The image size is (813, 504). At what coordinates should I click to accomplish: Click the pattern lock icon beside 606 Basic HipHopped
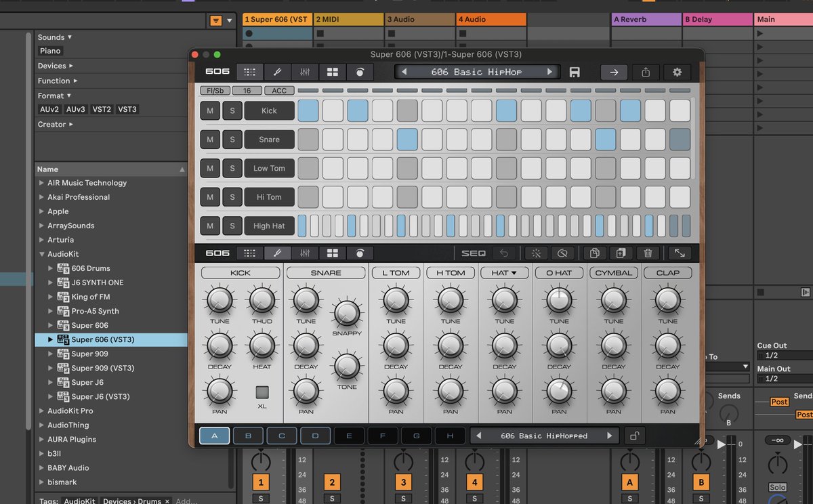coord(634,436)
